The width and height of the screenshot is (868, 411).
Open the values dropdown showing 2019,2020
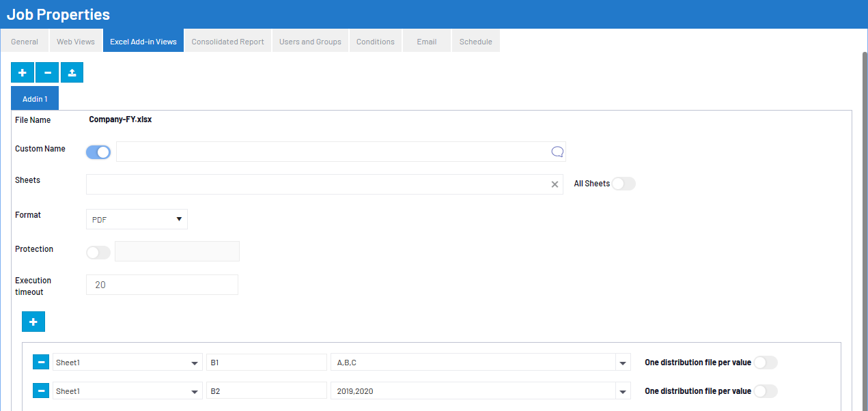pos(622,392)
